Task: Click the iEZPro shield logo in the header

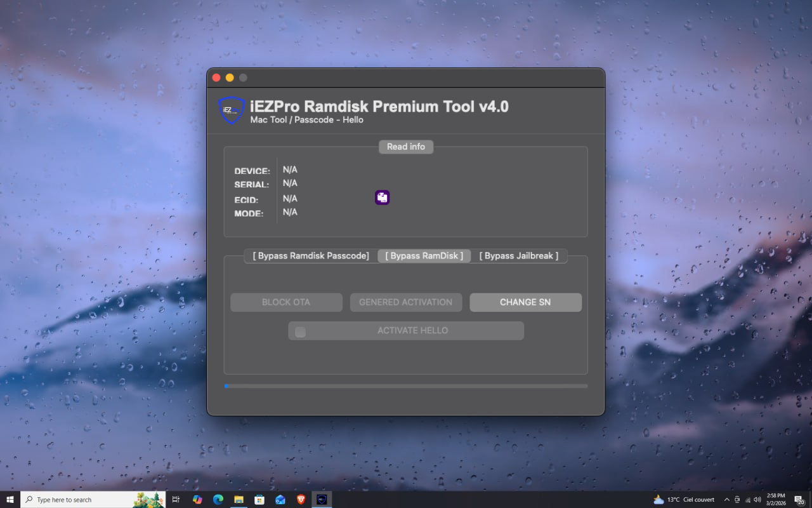Action: (x=231, y=109)
